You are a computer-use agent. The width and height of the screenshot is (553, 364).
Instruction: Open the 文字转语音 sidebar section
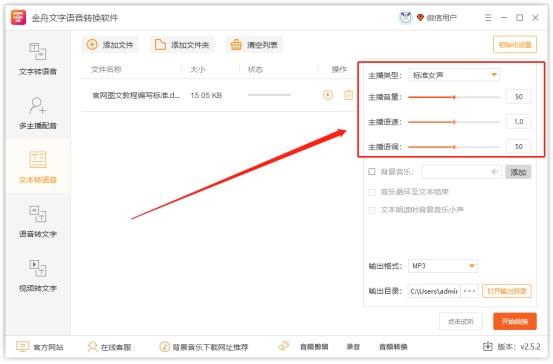click(38, 59)
